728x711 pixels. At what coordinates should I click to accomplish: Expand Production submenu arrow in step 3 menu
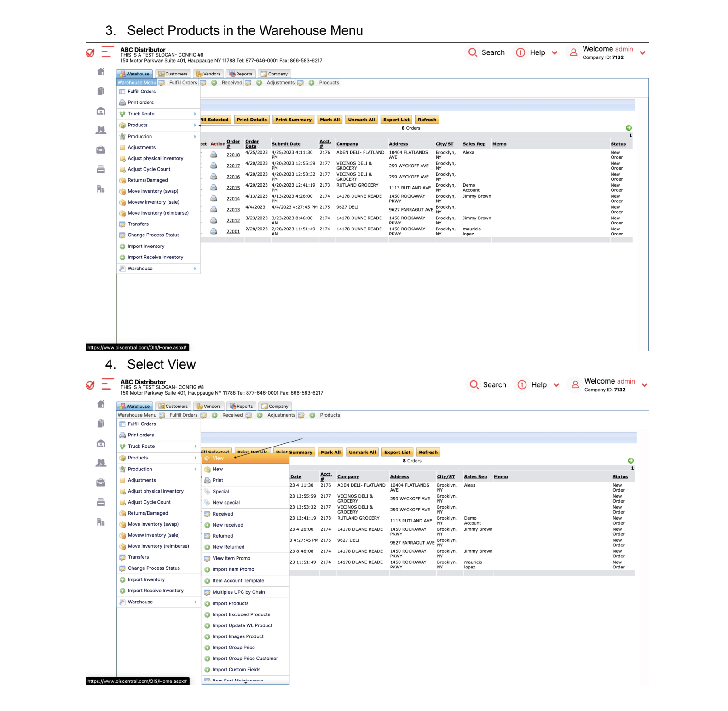point(195,137)
